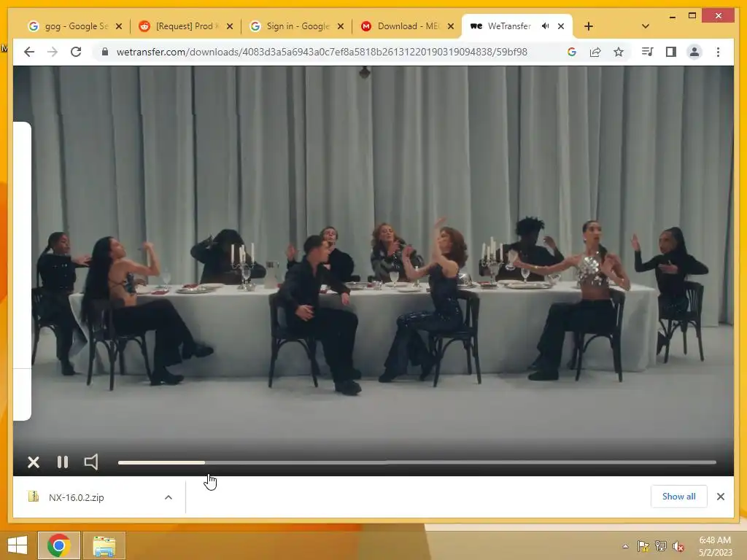Open the clock showing 6:48 AM
The image size is (747, 560).
tap(715, 545)
